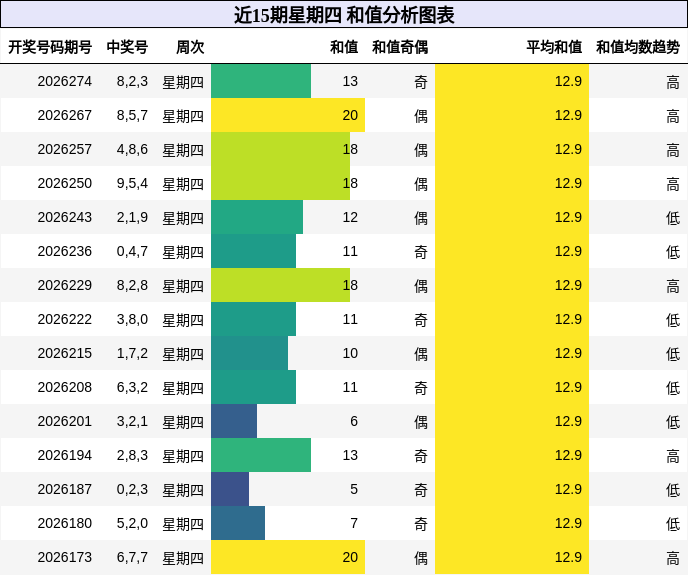The height and width of the screenshot is (575, 688).
Task: Click issue number 2026236
Action: (x=64, y=251)
